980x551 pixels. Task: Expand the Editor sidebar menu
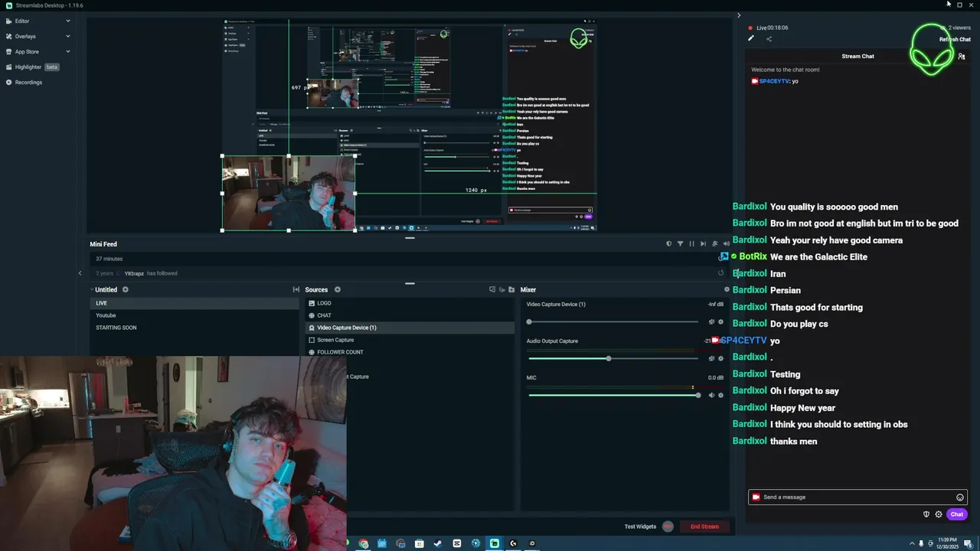click(x=68, y=21)
